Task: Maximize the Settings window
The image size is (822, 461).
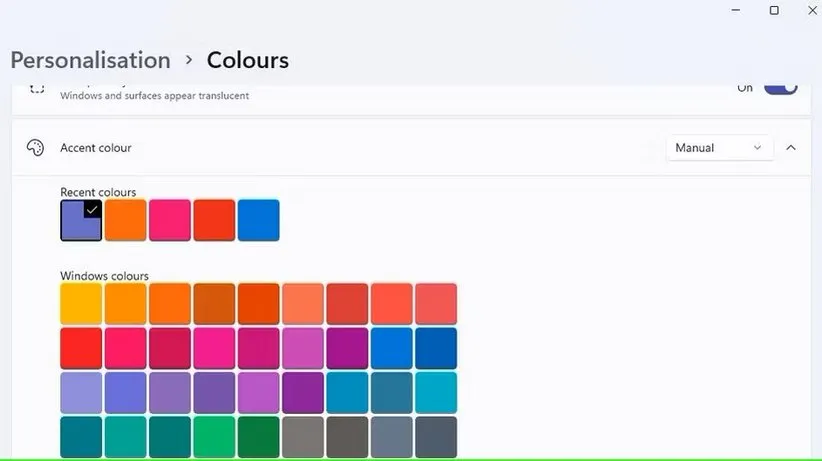Action: (x=774, y=10)
